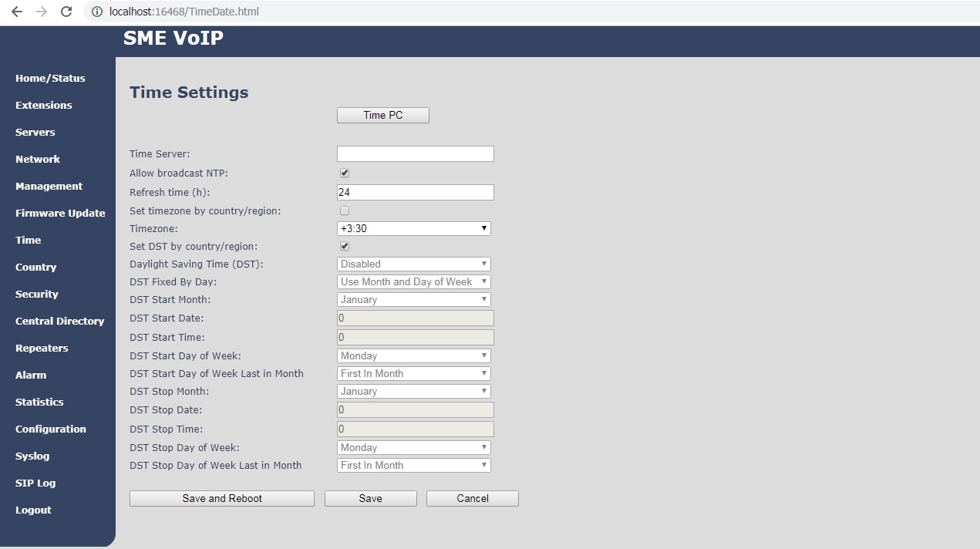Open Home/Status page in sidebar
This screenshot has height=549, width=980.
pyautogui.click(x=50, y=78)
